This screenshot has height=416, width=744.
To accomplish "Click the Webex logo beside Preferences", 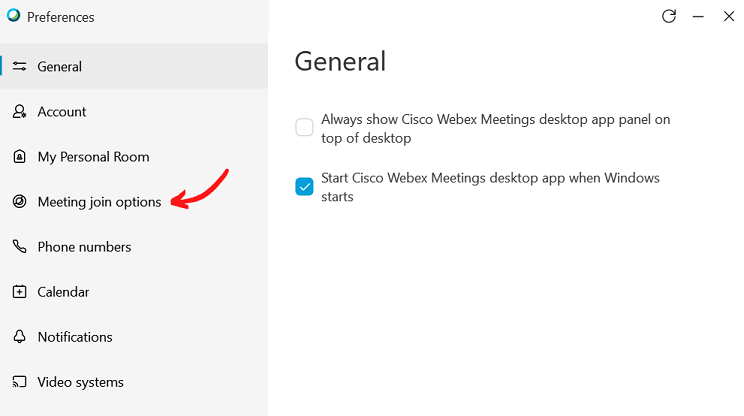I will (x=13, y=16).
